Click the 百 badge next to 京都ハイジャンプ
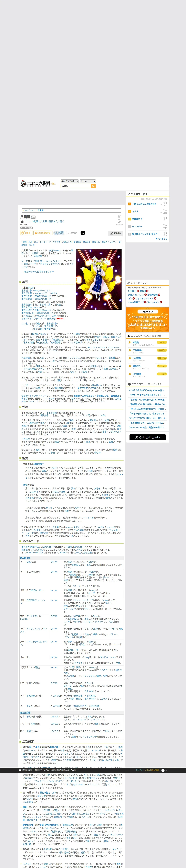Viewport: 186px width, 868px height. tap(145, 295)
